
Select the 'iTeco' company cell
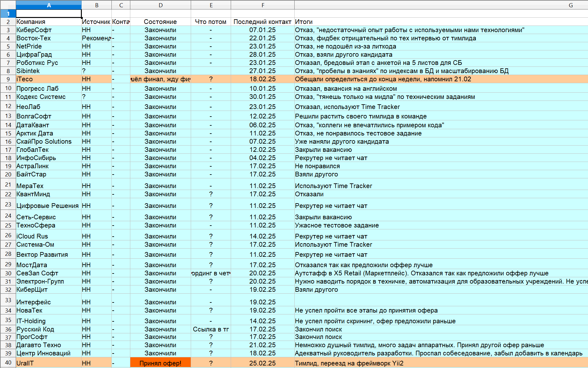(x=48, y=79)
